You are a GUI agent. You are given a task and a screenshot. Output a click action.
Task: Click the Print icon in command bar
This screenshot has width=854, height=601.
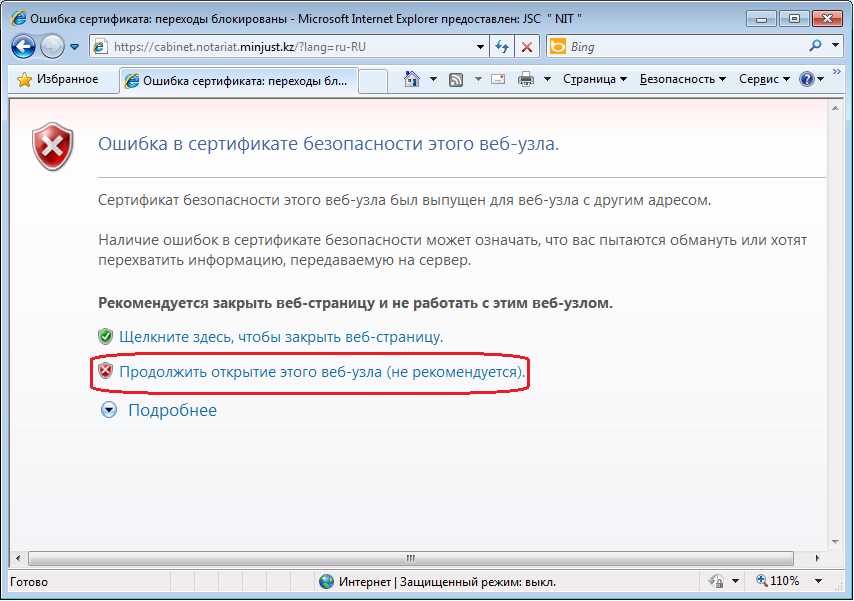[526, 80]
